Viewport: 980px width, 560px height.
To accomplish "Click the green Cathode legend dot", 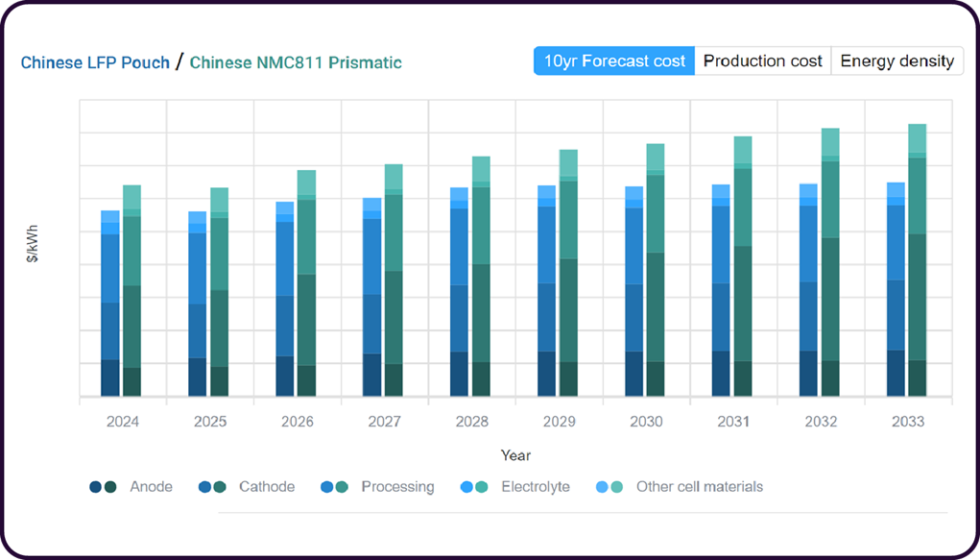I will (x=220, y=487).
